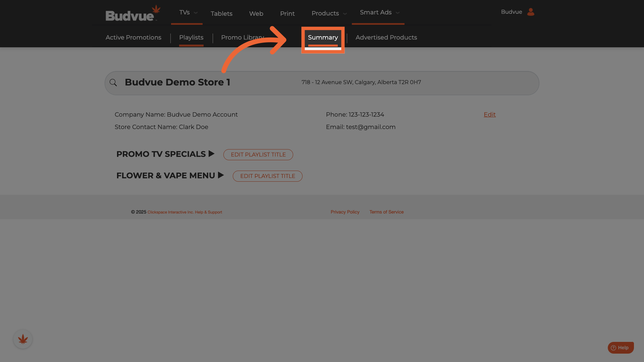This screenshot has height=362, width=644.
Task: Open the Smart Ads dropdown chevron
Action: point(398,13)
